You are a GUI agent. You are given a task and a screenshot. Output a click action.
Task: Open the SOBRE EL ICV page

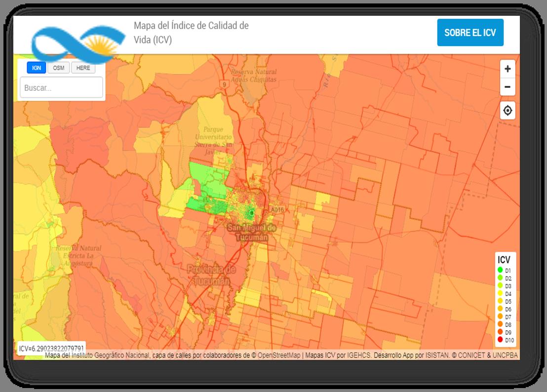point(470,33)
